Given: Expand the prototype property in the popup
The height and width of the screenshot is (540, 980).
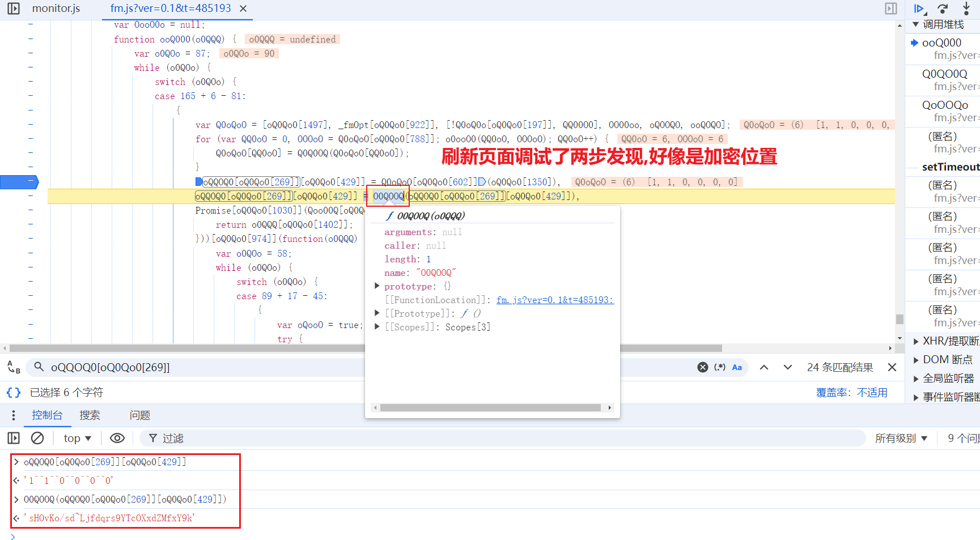Looking at the screenshot, I should (x=377, y=286).
